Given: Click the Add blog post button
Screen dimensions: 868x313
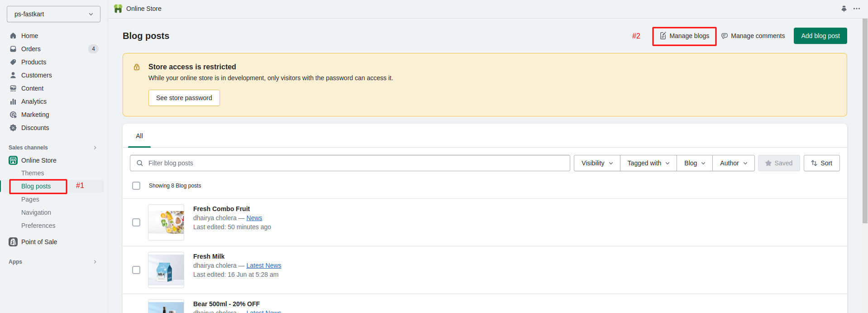Looking at the screenshot, I should [820, 36].
